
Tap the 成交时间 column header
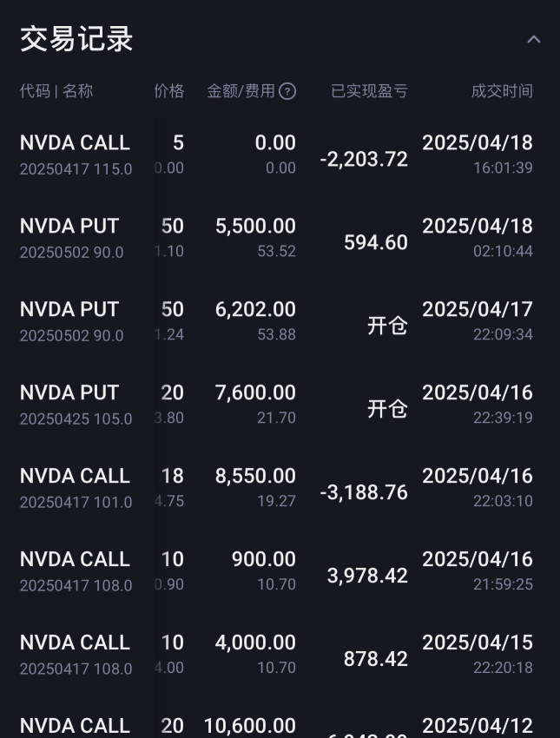pos(502,91)
